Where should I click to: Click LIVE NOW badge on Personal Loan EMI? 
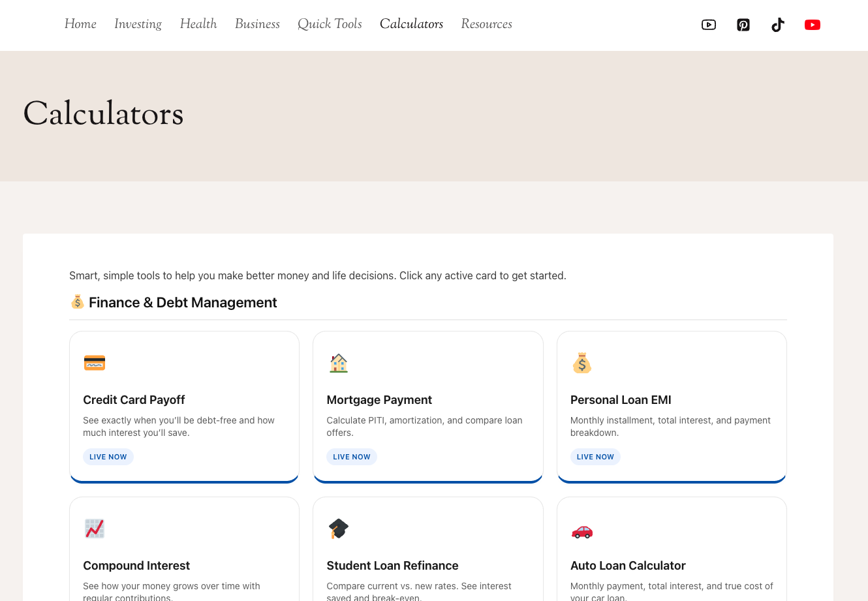pyautogui.click(x=595, y=457)
